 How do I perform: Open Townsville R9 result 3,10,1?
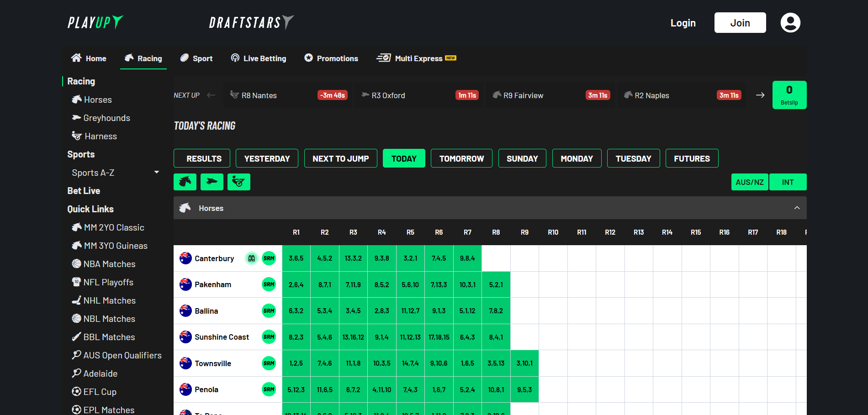click(524, 363)
